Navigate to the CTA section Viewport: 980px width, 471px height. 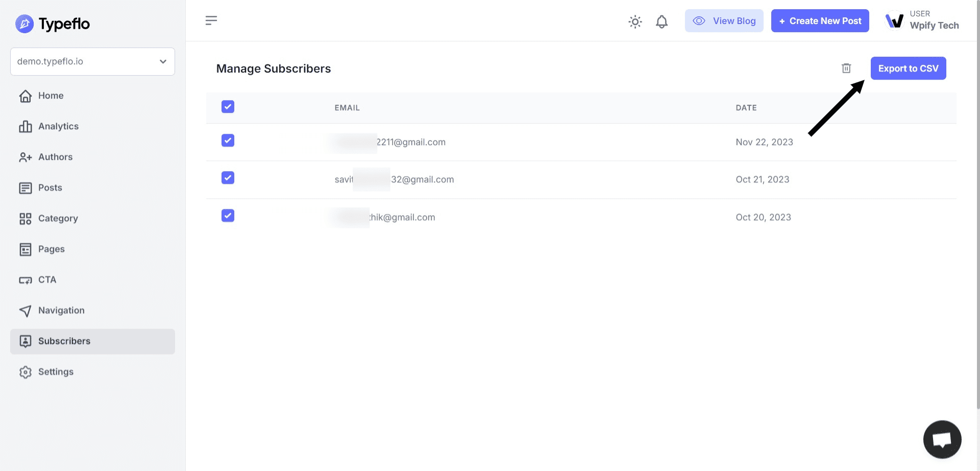coord(47,279)
